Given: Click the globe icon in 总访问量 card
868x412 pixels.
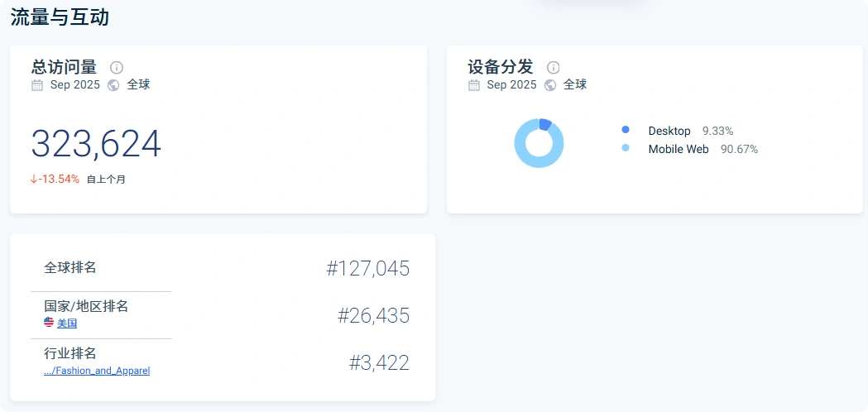Looking at the screenshot, I should (x=113, y=85).
